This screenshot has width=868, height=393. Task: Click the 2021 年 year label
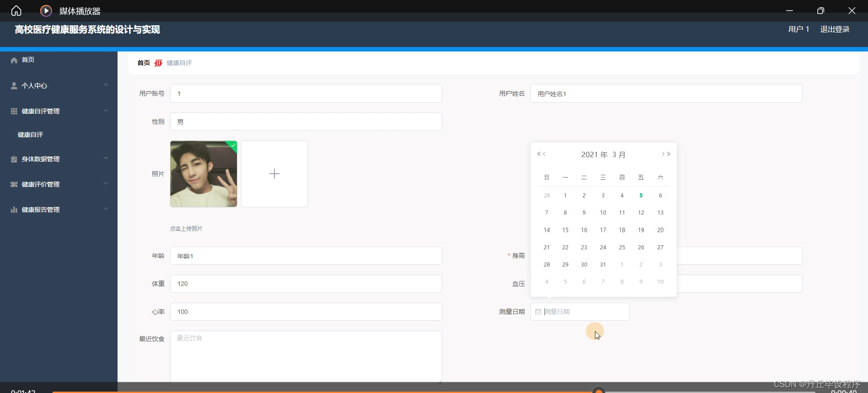tap(594, 154)
